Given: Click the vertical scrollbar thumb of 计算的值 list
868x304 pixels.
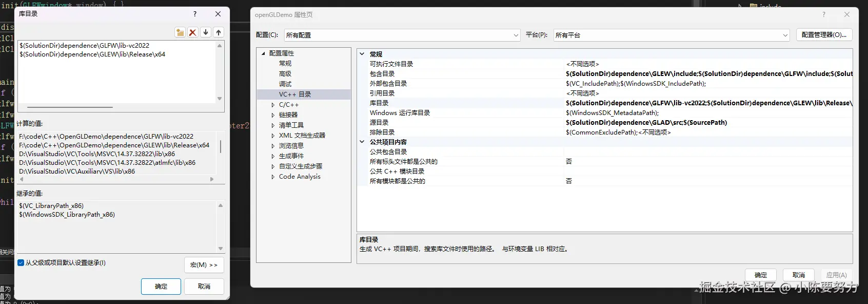Looking at the screenshot, I should [x=221, y=147].
